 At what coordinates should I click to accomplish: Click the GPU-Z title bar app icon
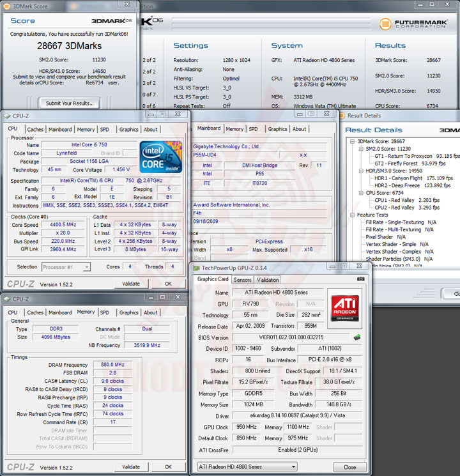point(196,268)
